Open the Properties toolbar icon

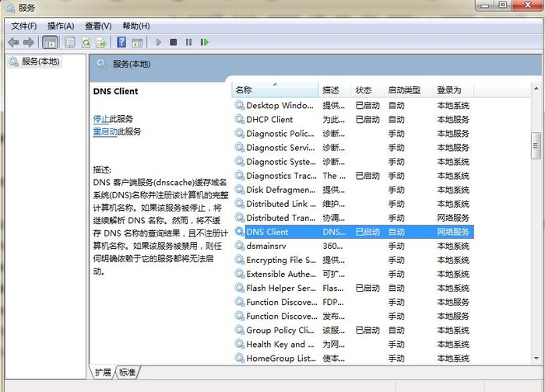(x=70, y=42)
